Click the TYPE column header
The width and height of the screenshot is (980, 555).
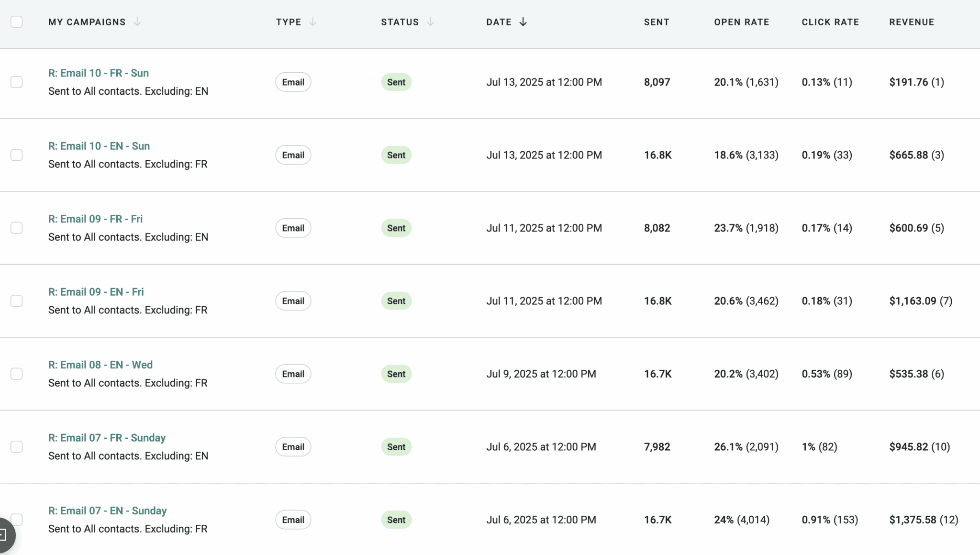288,22
